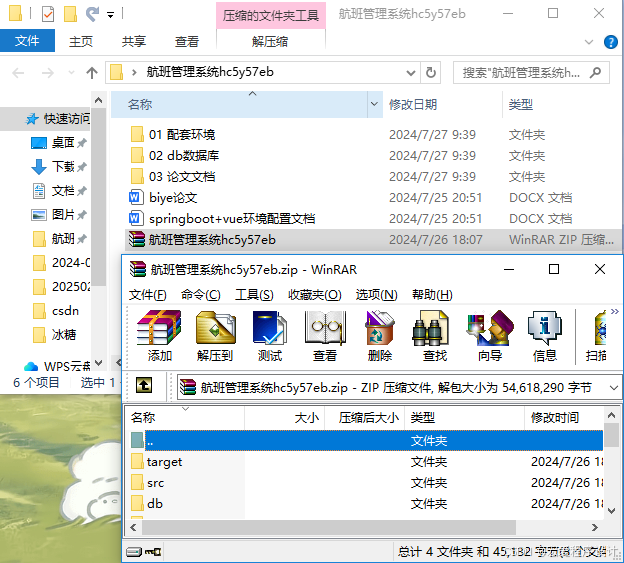Run the Test (测试) archive tool
This screenshot has height=563, width=624.
(x=270, y=336)
